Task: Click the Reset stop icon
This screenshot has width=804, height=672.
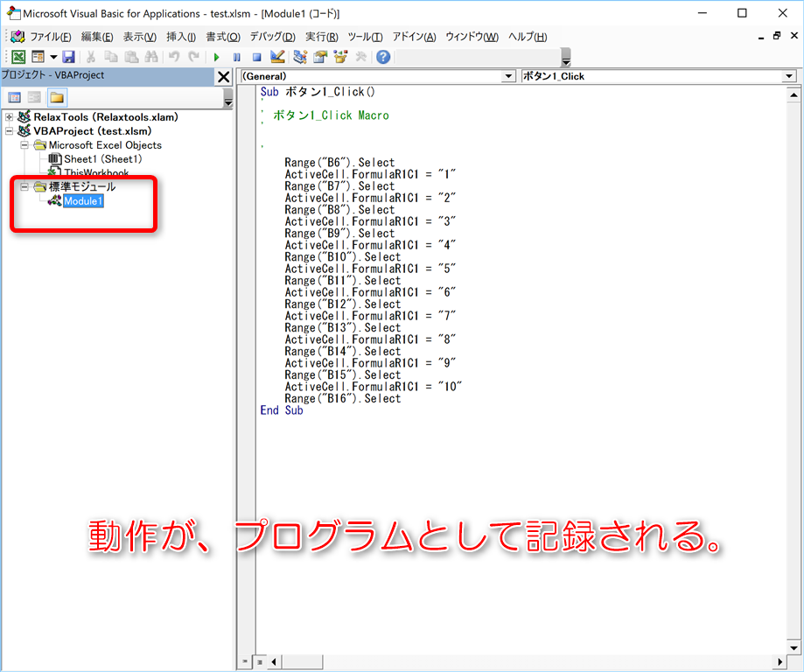Action: click(257, 58)
